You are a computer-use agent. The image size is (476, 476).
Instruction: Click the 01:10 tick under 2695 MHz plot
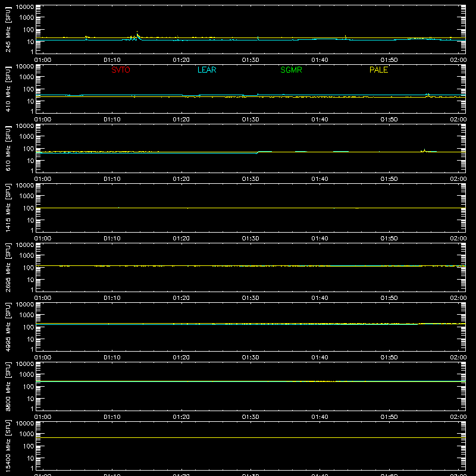[x=112, y=298]
